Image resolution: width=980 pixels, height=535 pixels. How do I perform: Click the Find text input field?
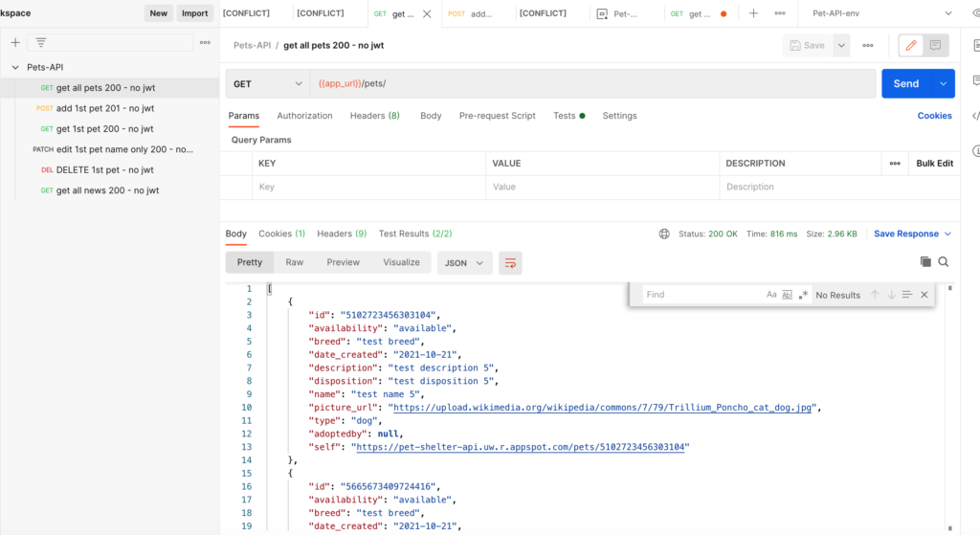click(701, 295)
